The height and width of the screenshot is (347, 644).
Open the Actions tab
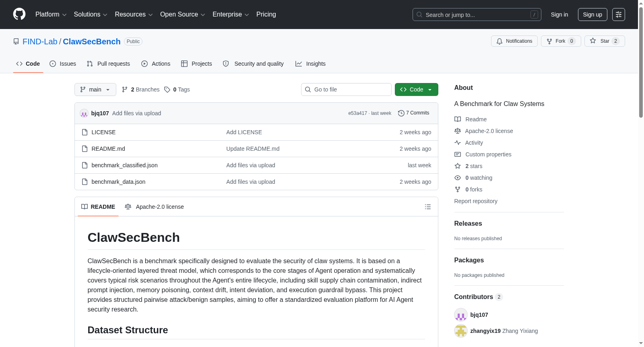coord(156,64)
